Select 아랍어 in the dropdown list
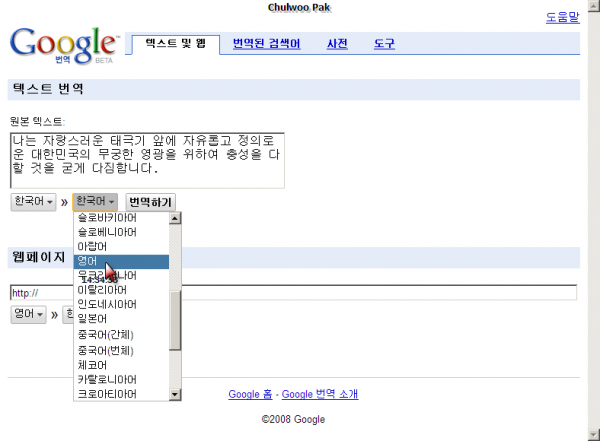600x441 pixels. point(121,247)
